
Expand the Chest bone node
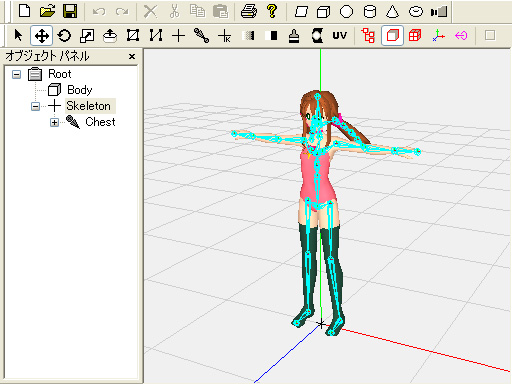click(54, 122)
